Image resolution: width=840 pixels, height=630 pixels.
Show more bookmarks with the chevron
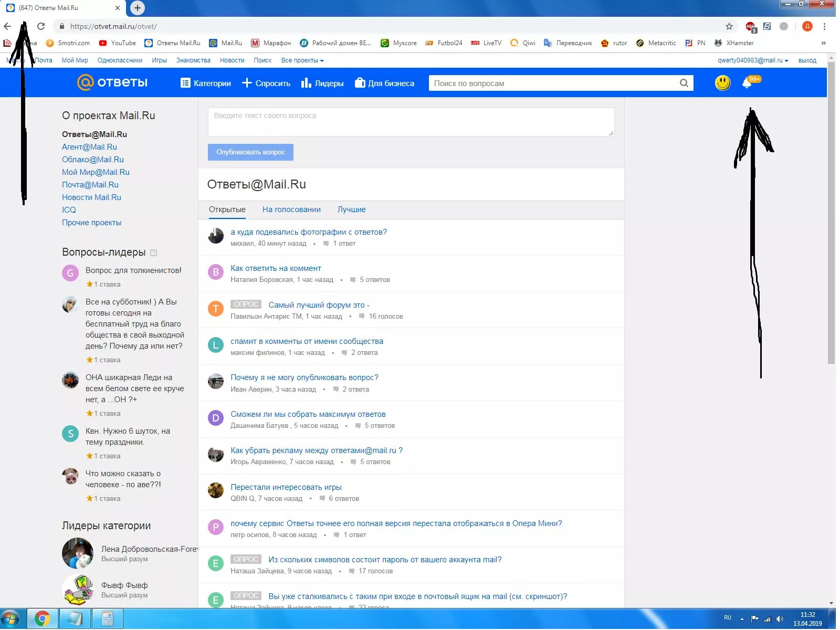pyautogui.click(x=823, y=43)
